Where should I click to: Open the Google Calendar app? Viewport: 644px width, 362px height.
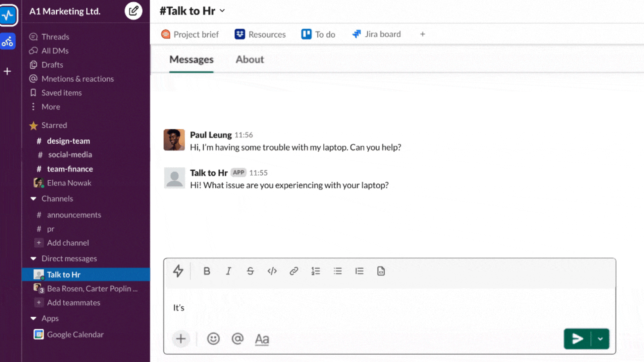75,334
